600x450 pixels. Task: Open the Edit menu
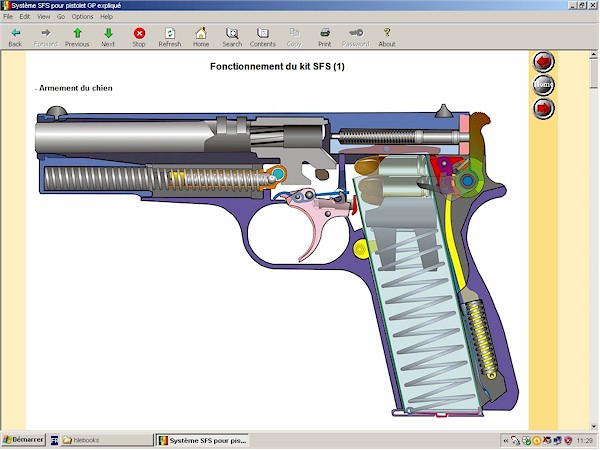[25, 16]
